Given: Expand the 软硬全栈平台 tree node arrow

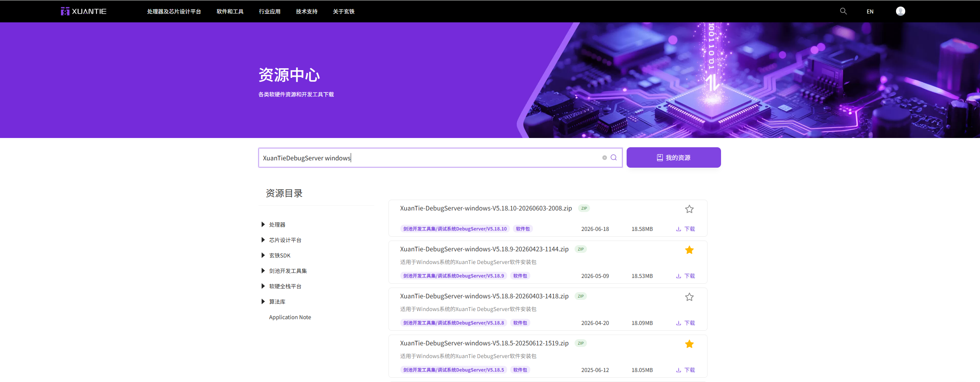Looking at the screenshot, I should coord(263,286).
